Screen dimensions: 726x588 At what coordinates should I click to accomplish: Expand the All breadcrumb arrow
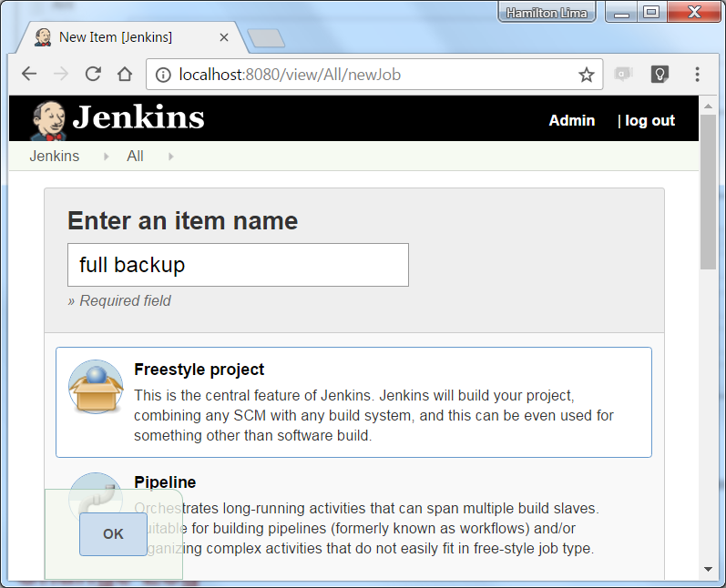point(171,157)
